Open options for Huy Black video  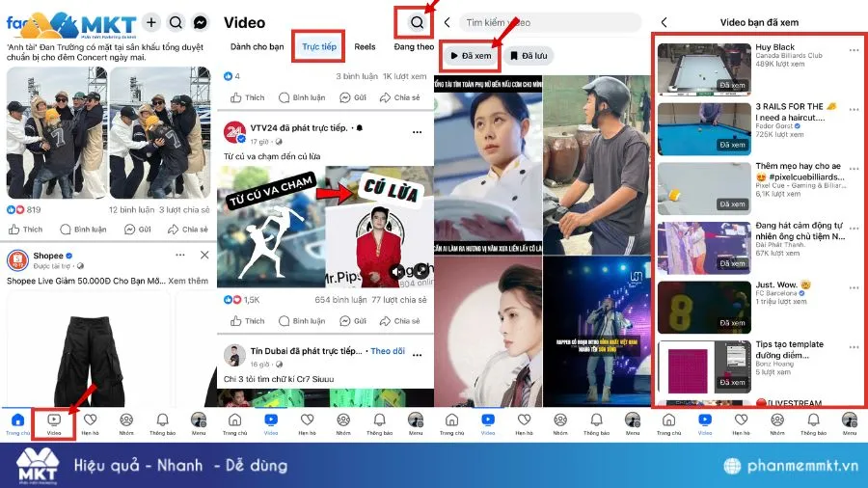pyautogui.click(x=854, y=50)
